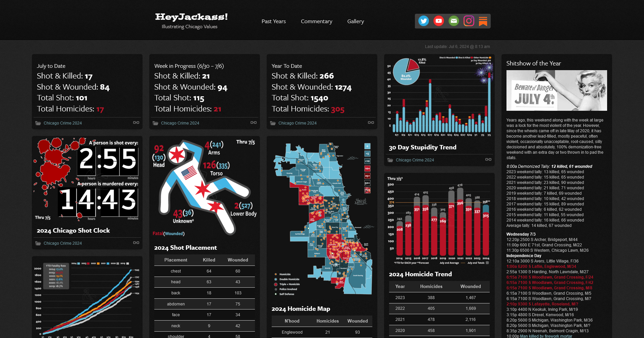Viewport: 644px width, 338px height.
Task: Select the 'chest' row in placement table
Action: 205,271
